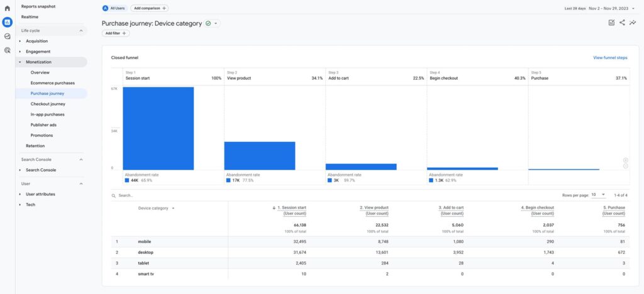644x294 pixels.
Task: Open the Rows per page dropdown
Action: (598, 195)
